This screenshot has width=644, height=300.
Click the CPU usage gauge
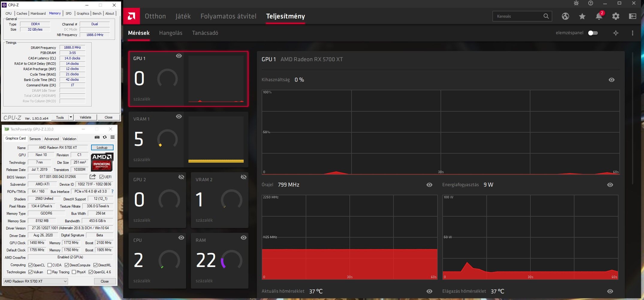coord(169,260)
